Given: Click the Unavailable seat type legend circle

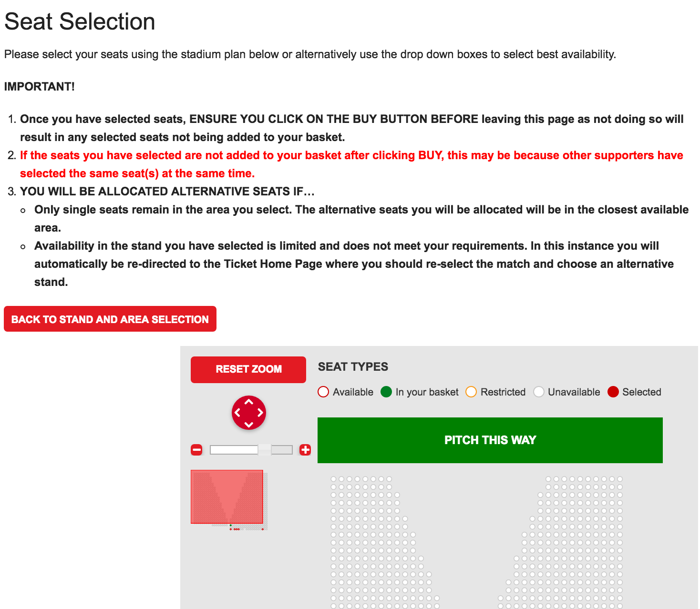Looking at the screenshot, I should [x=539, y=392].
